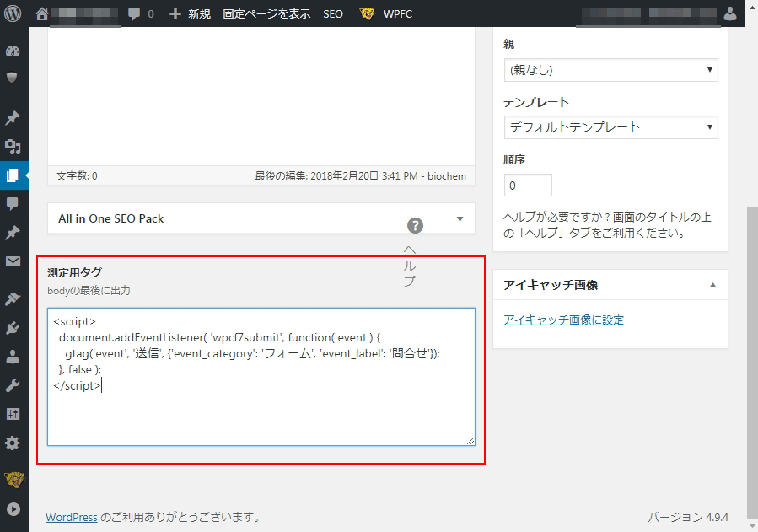The width and height of the screenshot is (758, 532).
Task: Click the pushpin icon above the mail icon
Action: pyautogui.click(x=13, y=233)
